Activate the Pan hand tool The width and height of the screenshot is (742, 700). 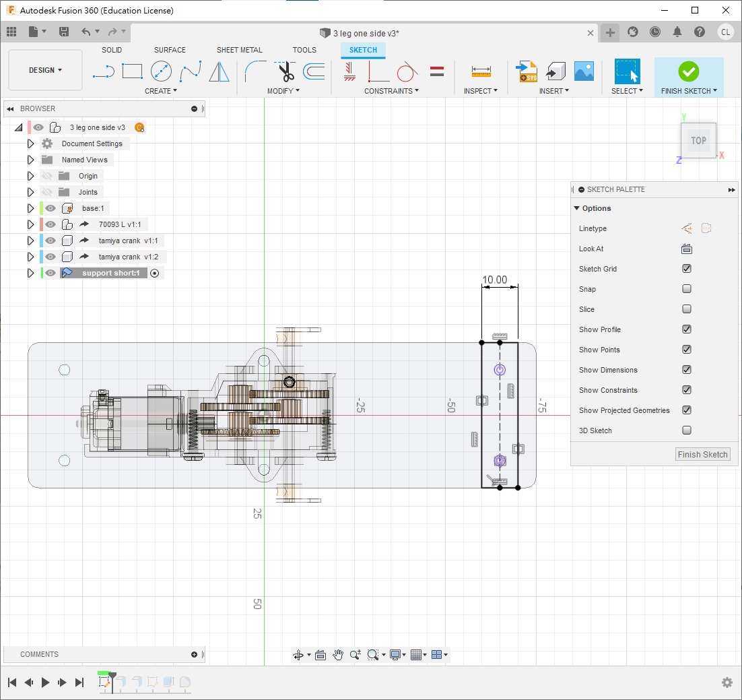(338, 655)
